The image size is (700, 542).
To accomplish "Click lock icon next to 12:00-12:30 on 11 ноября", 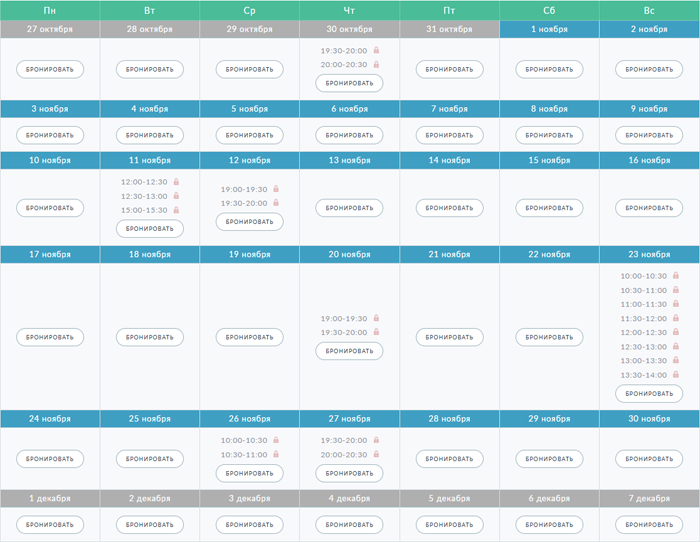I will (x=176, y=182).
